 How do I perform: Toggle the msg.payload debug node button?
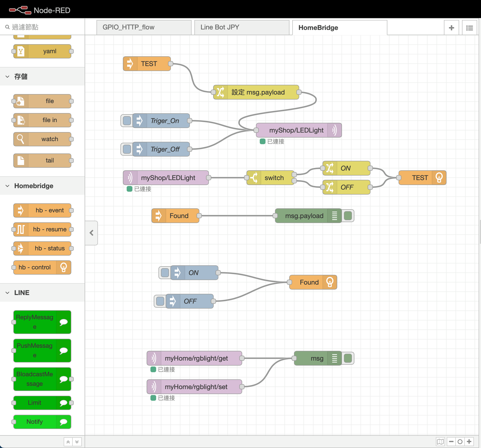[x=348, y=215]
